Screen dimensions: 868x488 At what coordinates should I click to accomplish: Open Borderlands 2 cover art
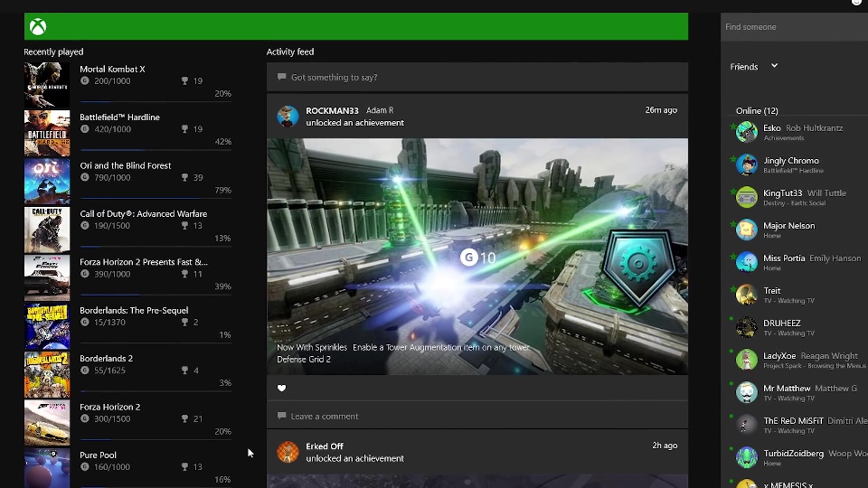click(x=47, y=374)
